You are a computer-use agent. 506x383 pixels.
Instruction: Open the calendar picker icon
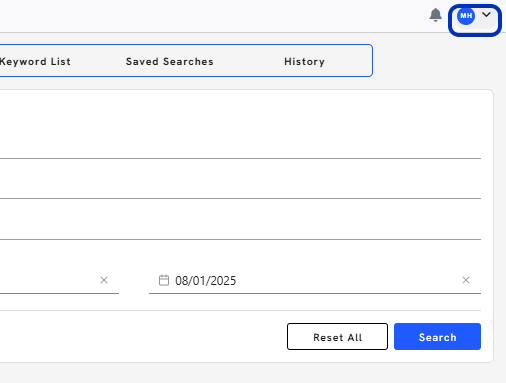[164, 280]
